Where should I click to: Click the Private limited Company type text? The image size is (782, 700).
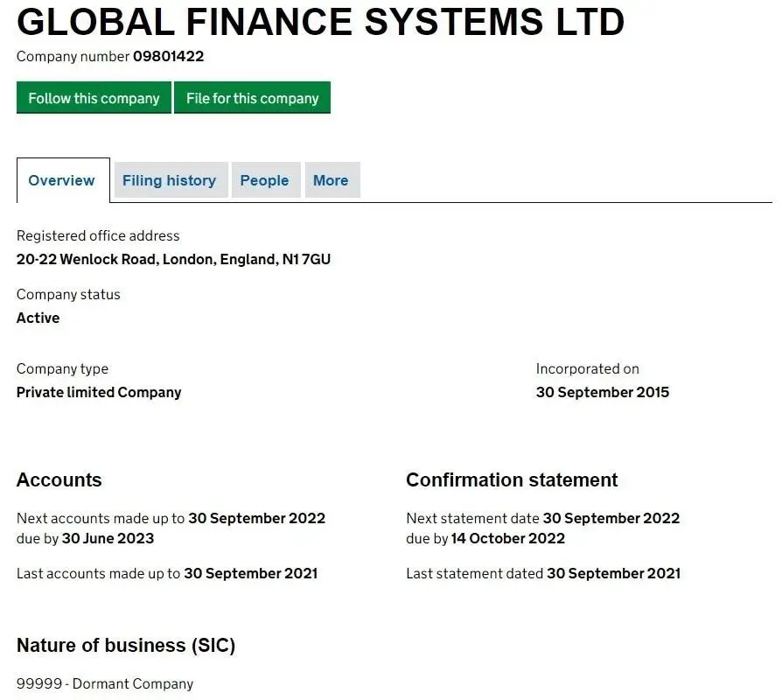(x=99, y=392)
